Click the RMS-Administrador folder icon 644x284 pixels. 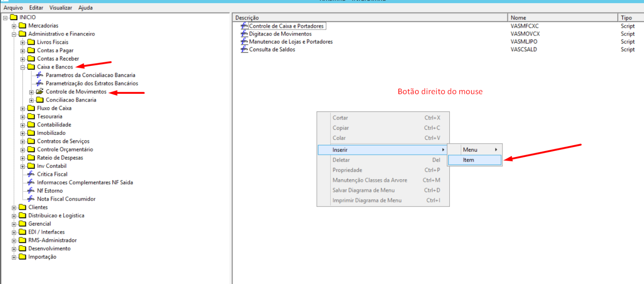(22, 240)
